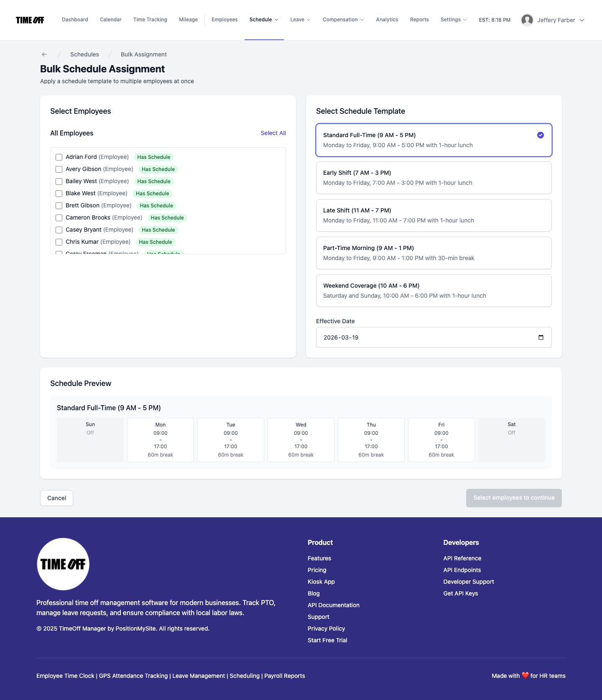602x700 pixels.
Task: Open API Reference footer link
Action: click(x=462, y=558)
